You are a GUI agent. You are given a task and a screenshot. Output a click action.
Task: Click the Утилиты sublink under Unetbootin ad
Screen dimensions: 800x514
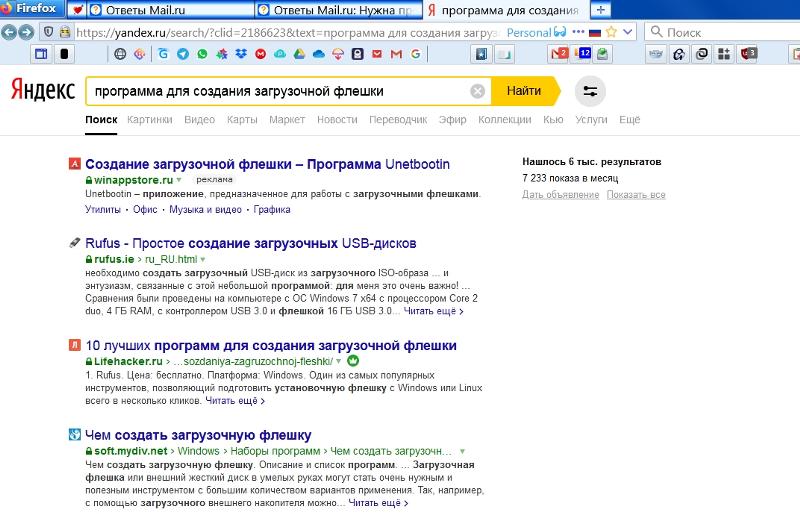click(x=103, y=209)
